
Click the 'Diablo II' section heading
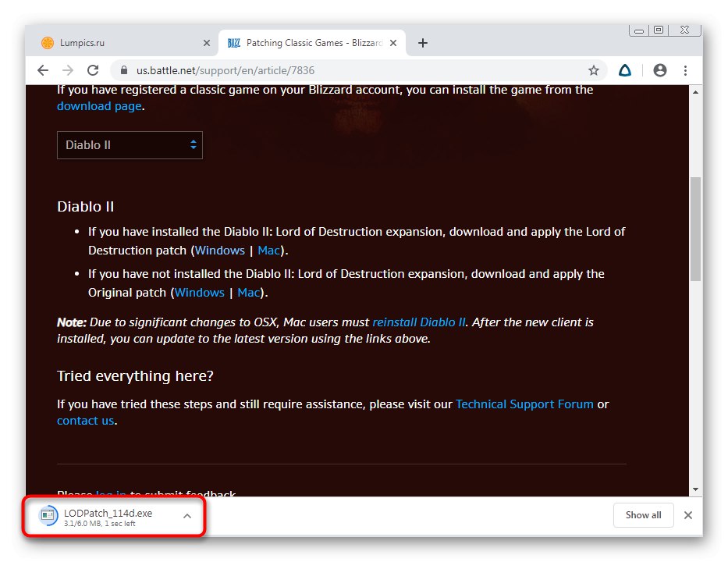(85, 207)
